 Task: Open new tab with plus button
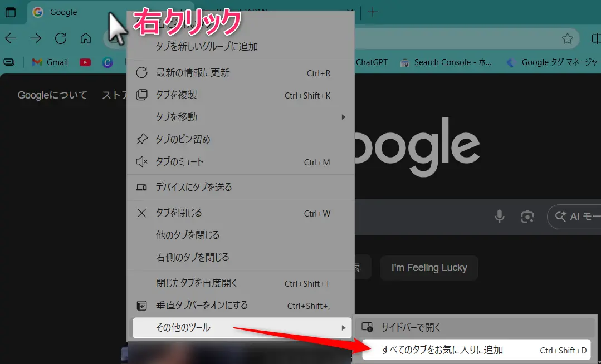pos(373,12)
